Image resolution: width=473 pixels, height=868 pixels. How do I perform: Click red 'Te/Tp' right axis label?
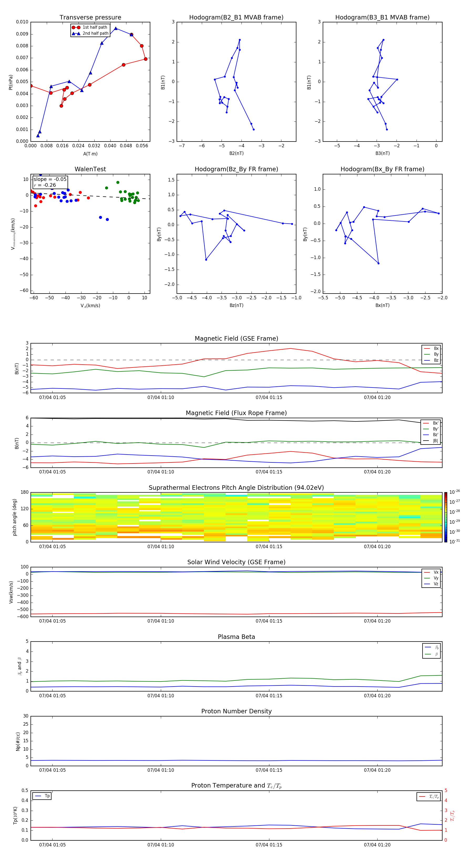click(453, 815)
